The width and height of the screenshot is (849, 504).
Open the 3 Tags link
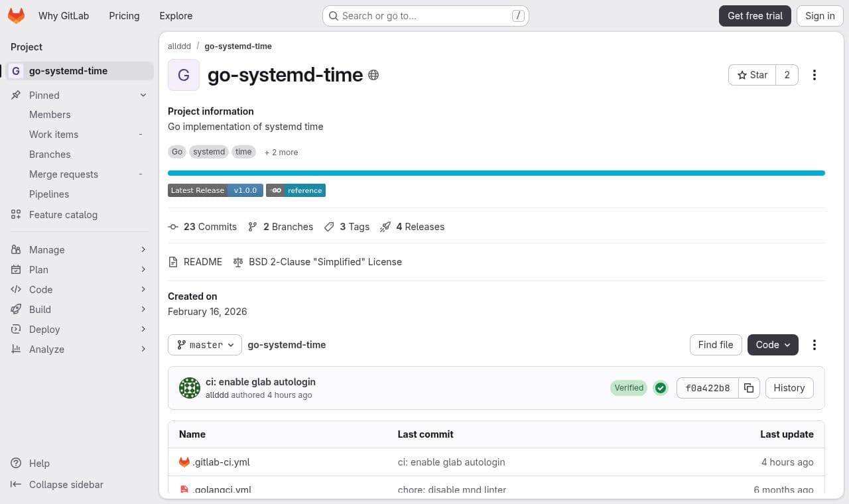347,227
